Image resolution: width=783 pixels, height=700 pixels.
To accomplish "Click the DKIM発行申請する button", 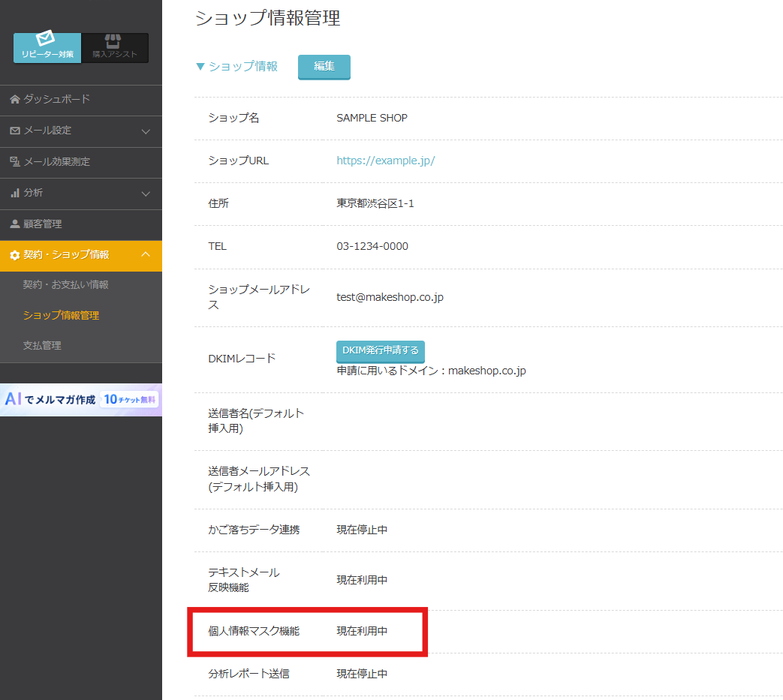I will click(x=381, y=351).
